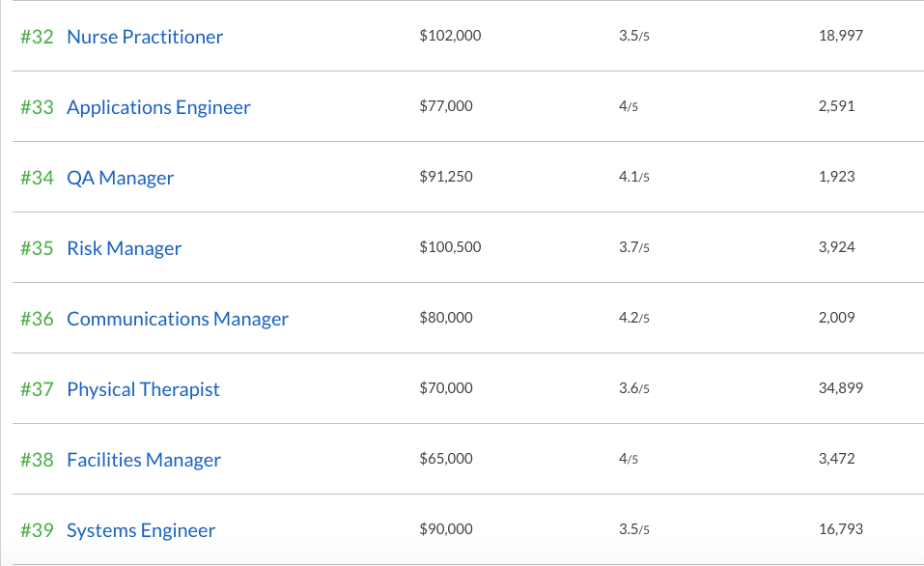This screenshot has height=566, width=924.
Task: Click the #32 rank number
Action: tap(37, 37)
